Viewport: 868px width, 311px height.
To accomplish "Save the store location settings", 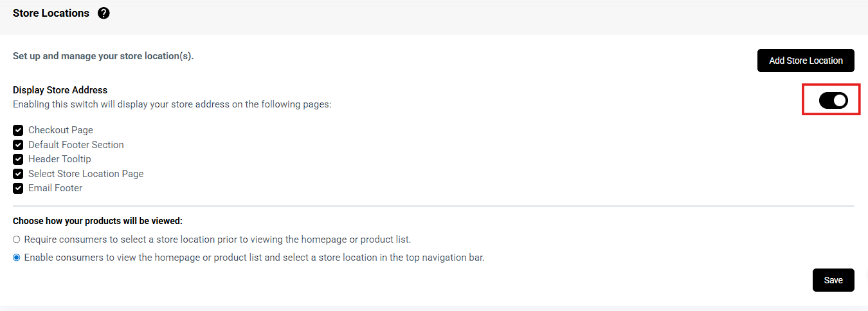I will pos(833,280).
